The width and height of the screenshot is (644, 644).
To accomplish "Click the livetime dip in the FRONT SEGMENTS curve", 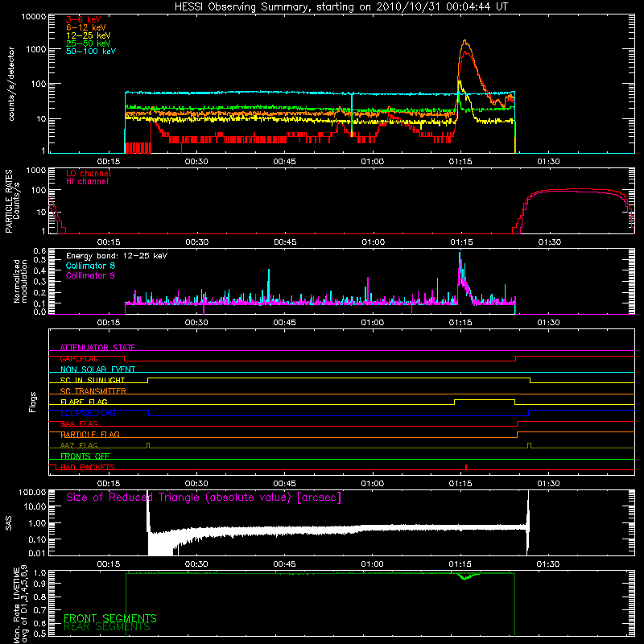I will (x=465, y=577).
